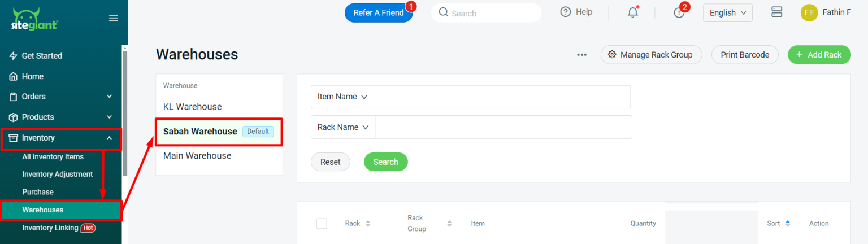868x244 pixels.
Task: Click the Item Name text input field
Action: 502,97
